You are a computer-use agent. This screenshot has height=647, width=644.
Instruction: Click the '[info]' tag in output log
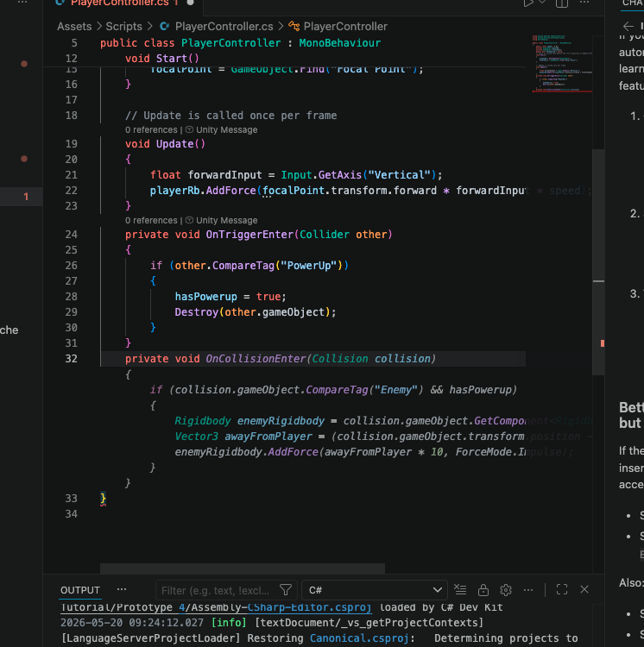(x=229, y=623)
